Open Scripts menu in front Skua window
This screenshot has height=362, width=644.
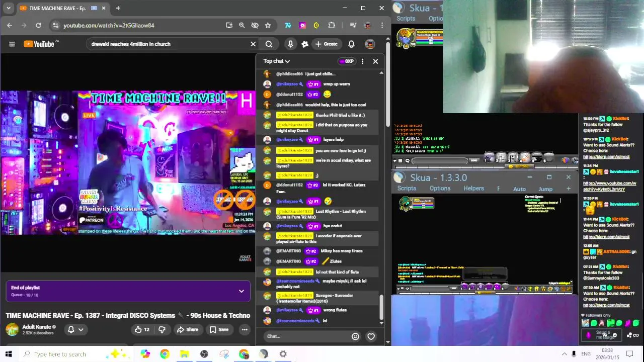pyautogui.click(x=407, y=189)
